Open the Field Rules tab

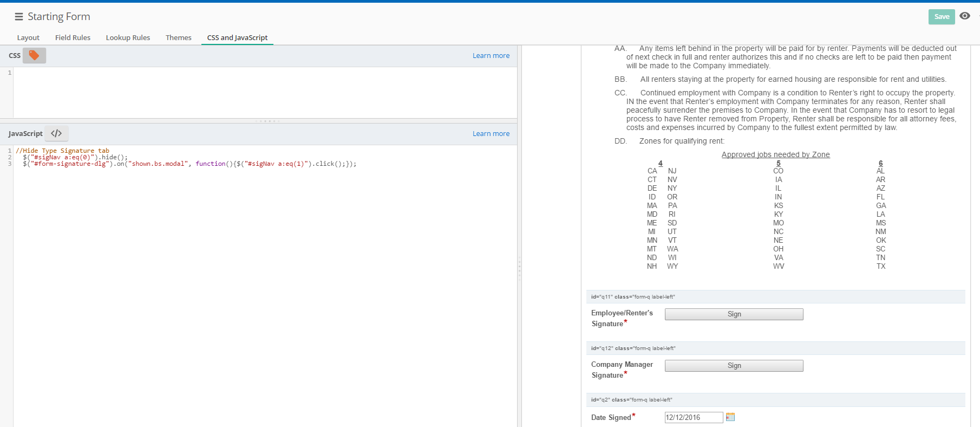73,37
